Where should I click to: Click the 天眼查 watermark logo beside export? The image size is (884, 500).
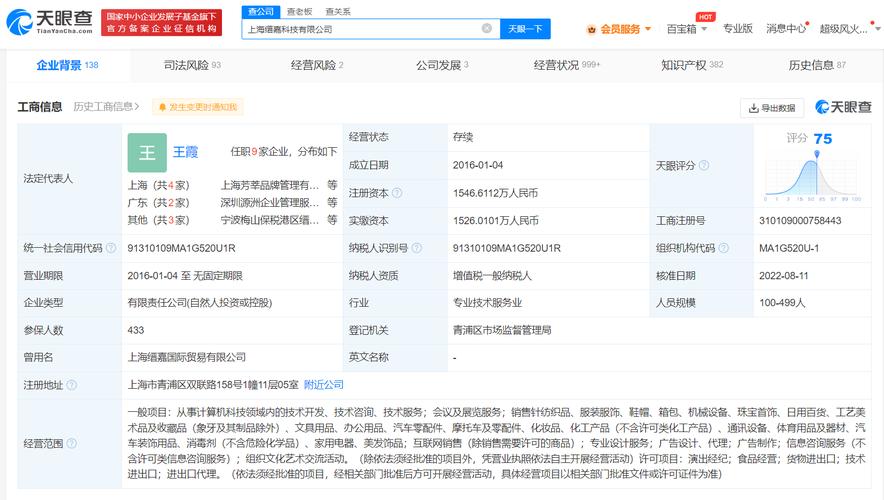tap(843, 107)
